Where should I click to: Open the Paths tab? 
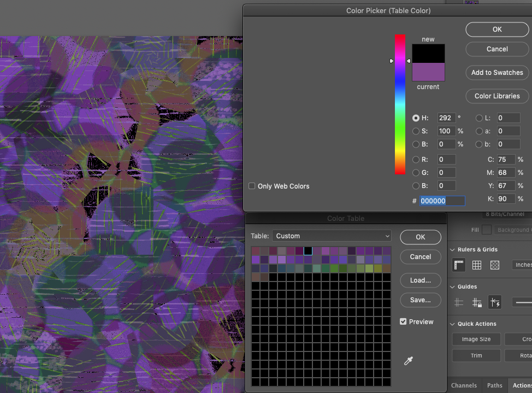pyautogui.click(x=494, y=385)
